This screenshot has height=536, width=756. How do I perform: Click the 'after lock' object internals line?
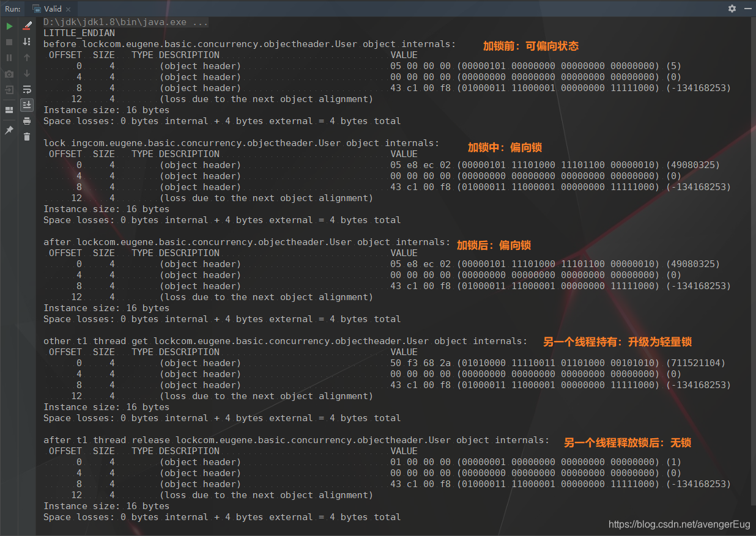coord(246,242)
